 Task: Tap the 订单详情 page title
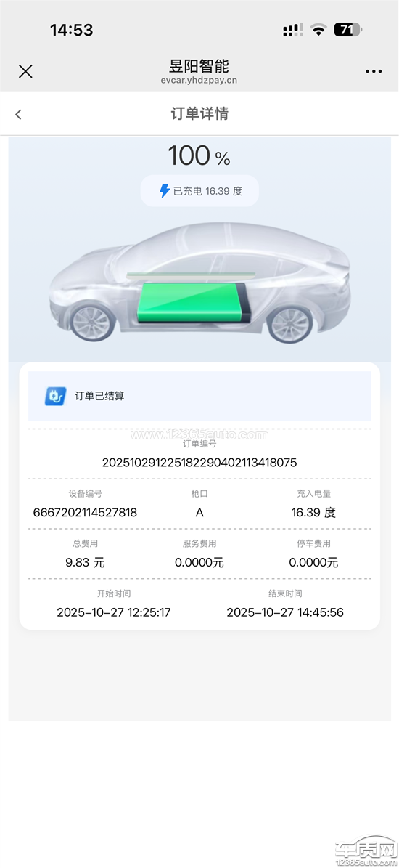click(199, 113)
